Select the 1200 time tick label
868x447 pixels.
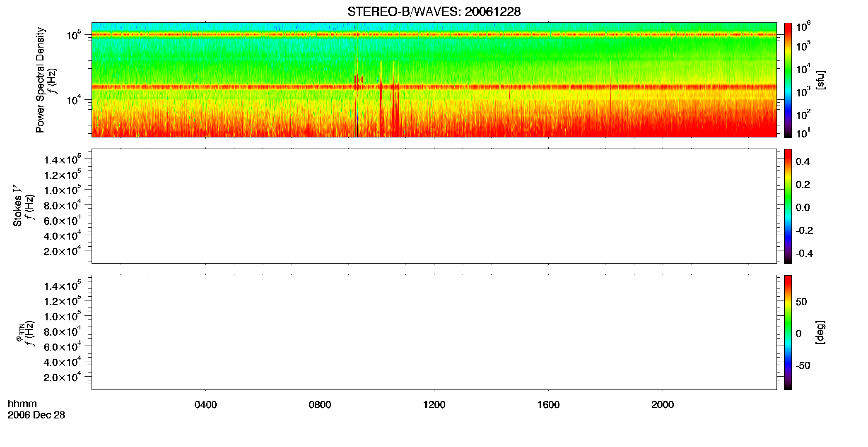(434, 405)
